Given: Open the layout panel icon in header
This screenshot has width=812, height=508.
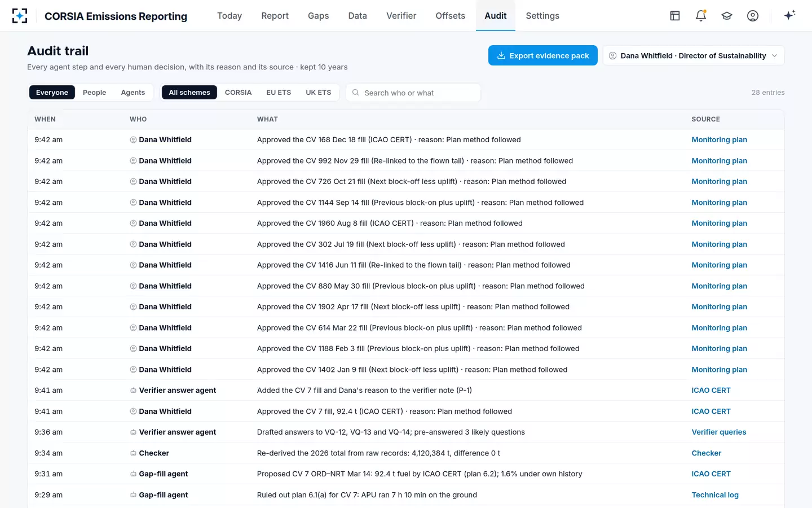Looking at the screenshot, I should click(675, 16).
